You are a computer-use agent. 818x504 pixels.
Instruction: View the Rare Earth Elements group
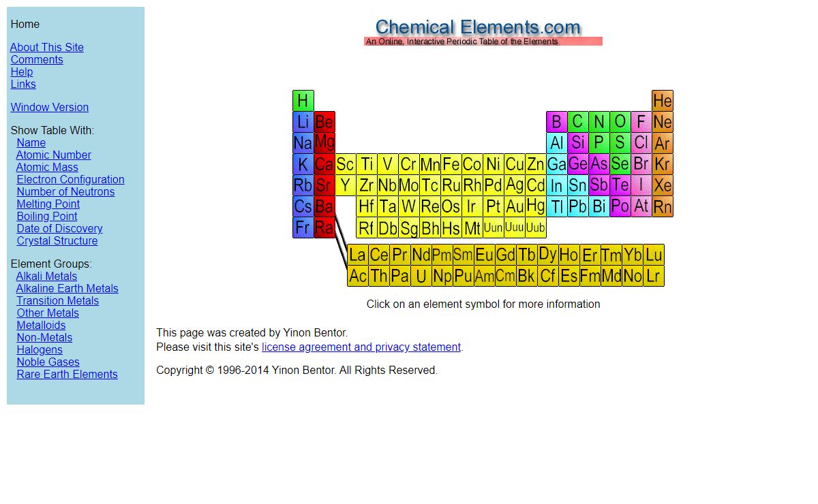(67, 375)
